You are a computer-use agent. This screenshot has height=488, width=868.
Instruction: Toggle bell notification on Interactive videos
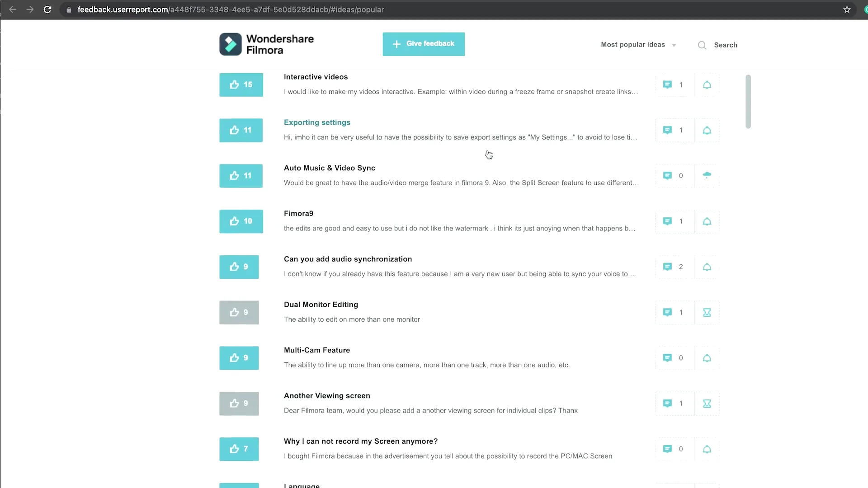coord(707,84)
